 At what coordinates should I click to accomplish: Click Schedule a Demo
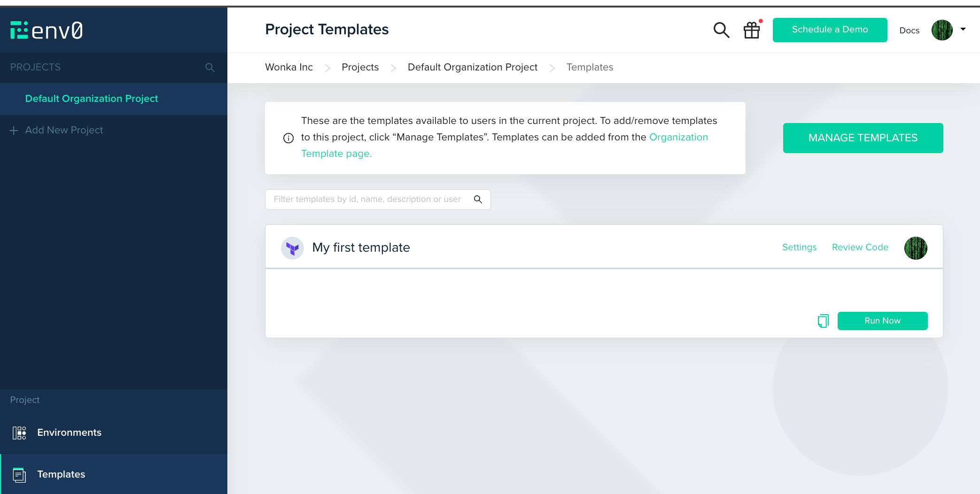(830, 30)
